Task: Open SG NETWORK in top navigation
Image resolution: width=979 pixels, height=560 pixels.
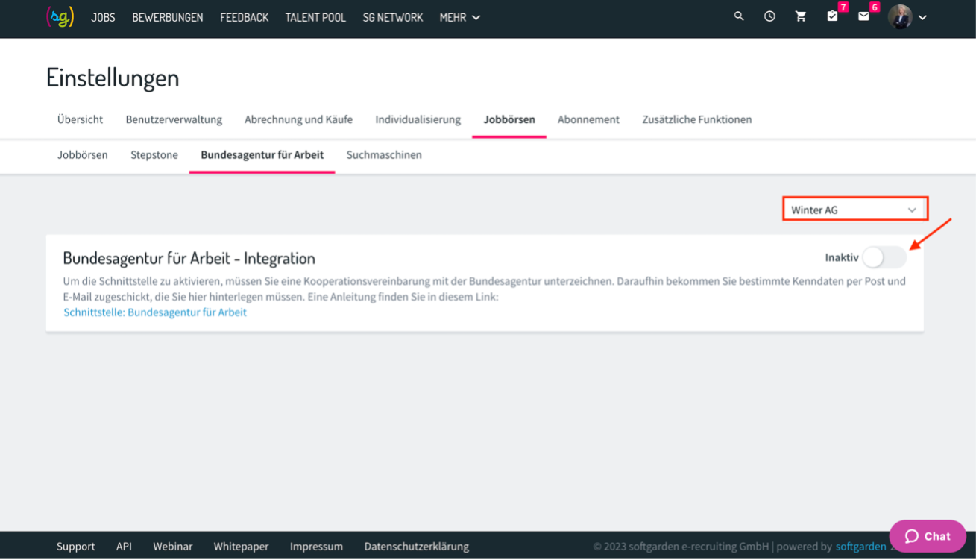Action: (394, 17)
